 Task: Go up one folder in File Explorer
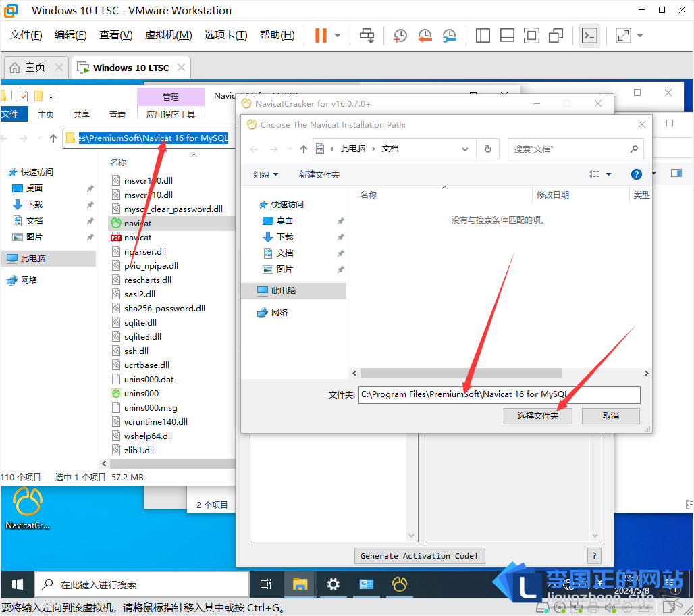(x=53, y=138)
